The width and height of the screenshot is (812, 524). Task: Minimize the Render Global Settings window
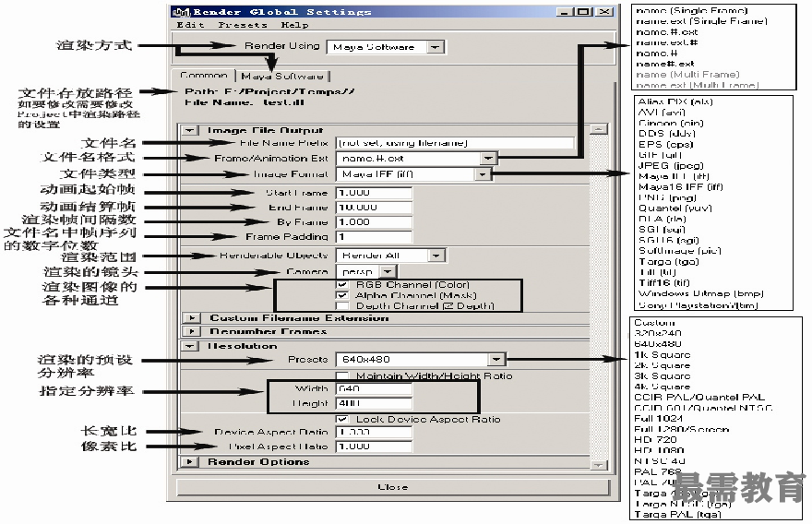click(x=565, y=11)
